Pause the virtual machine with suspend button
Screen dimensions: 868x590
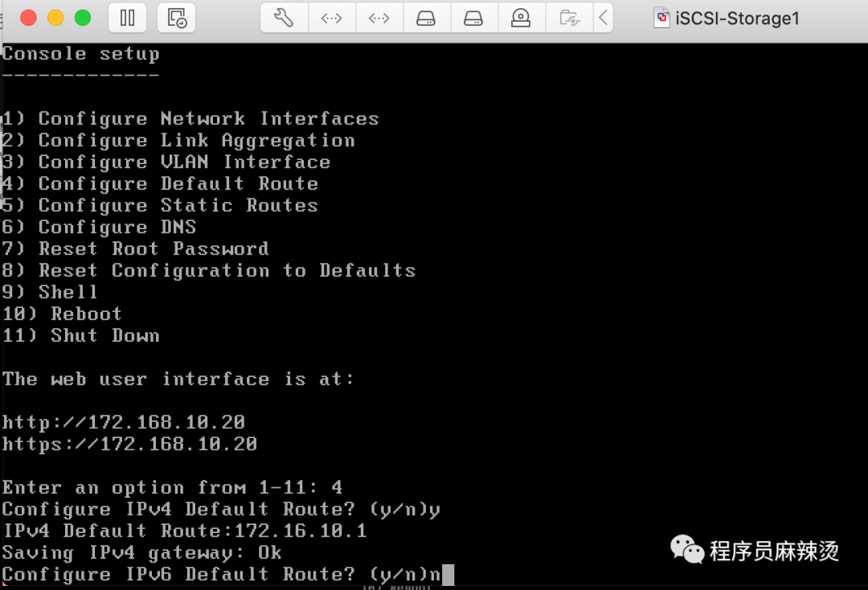pyautogui.click(x=127, y=18)
